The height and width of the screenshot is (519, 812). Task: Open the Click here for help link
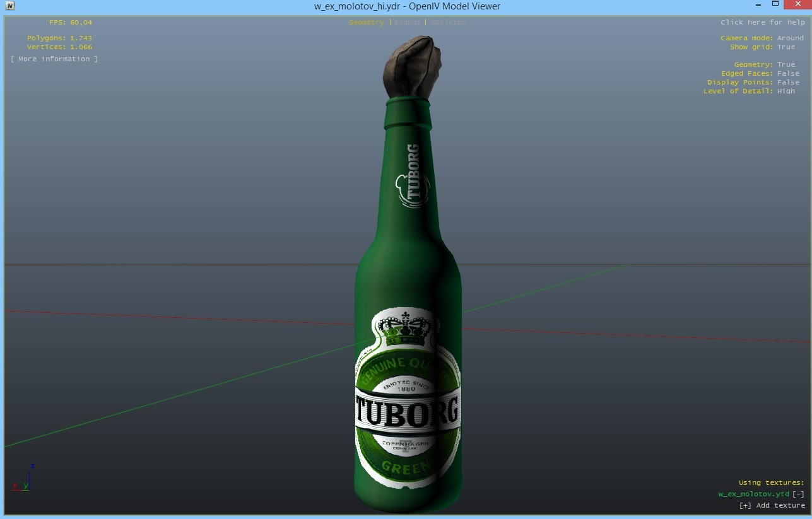(762, 22)
